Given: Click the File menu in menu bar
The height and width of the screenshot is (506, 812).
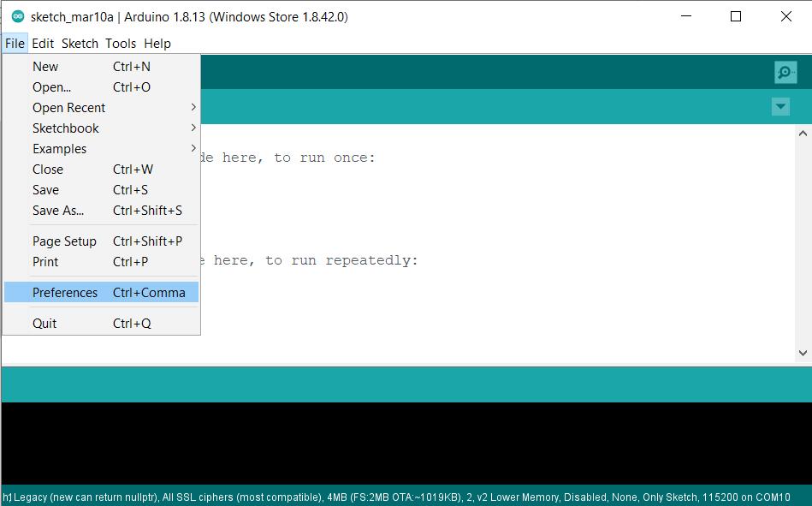Looking at the screenshot, I should (x=15, y=44).
